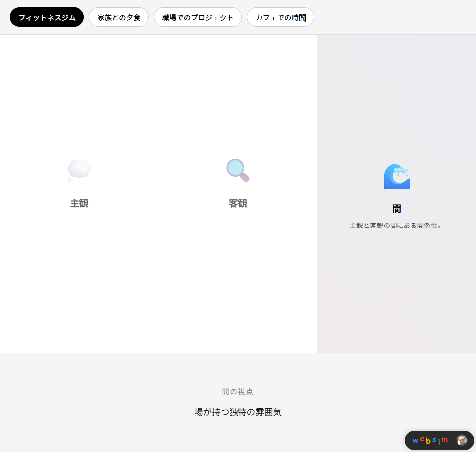
Task: Switch to the 家族との夕食 tab
Action: coord(119,17)
